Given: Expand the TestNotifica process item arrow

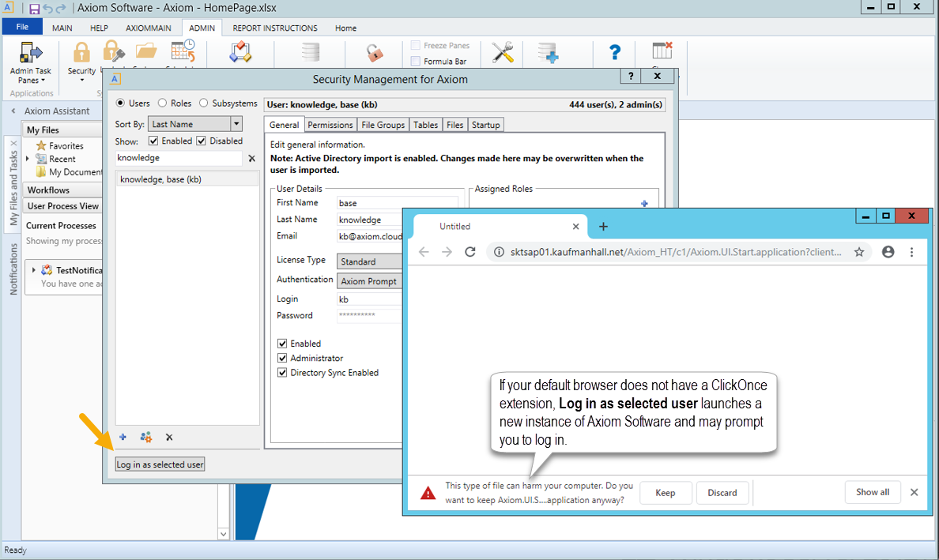Looking at the screenshot, I should 33,270.
